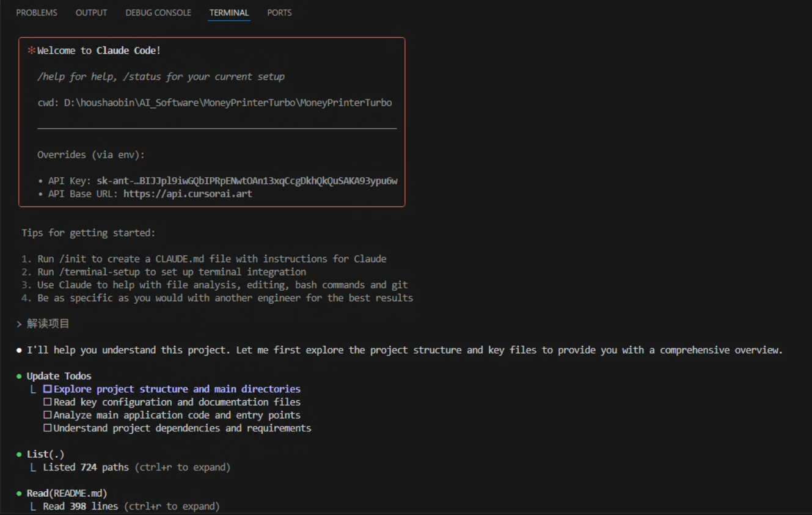The height and width of the screenshot is (515, 812).
Task: Open the DEBUG CONSOLE tab
Action: pos(158,12)
